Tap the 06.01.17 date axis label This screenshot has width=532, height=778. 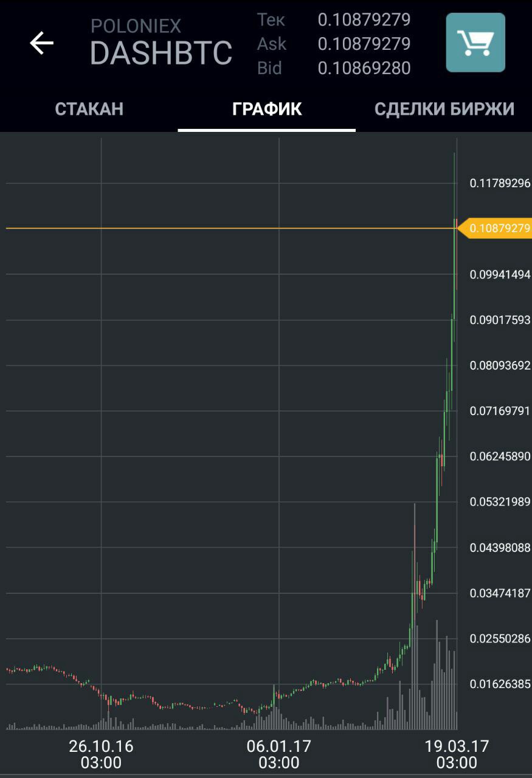(279, 754)
